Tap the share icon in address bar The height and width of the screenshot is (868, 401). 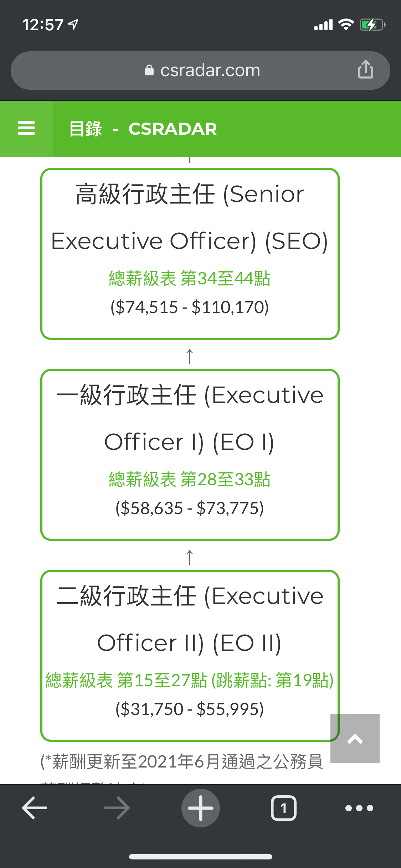[366, 69]
